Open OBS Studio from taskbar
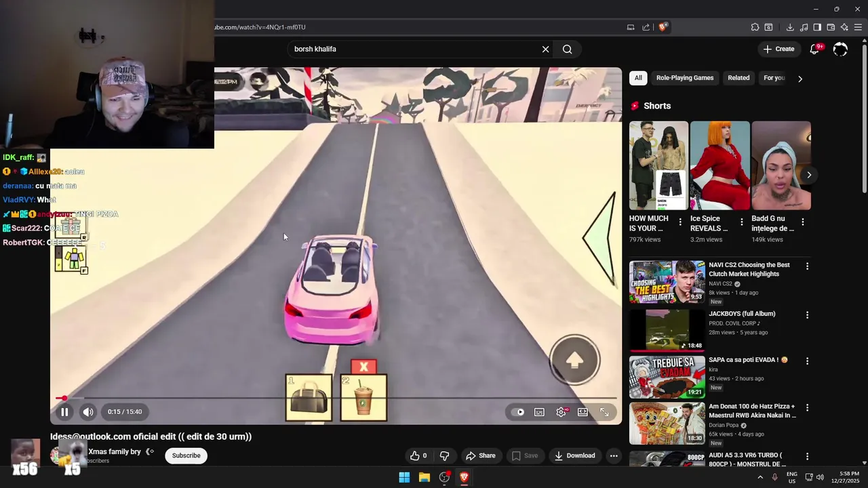Image resolution: width=868 pixels, height=488 pixels. (x=444, y=477)
